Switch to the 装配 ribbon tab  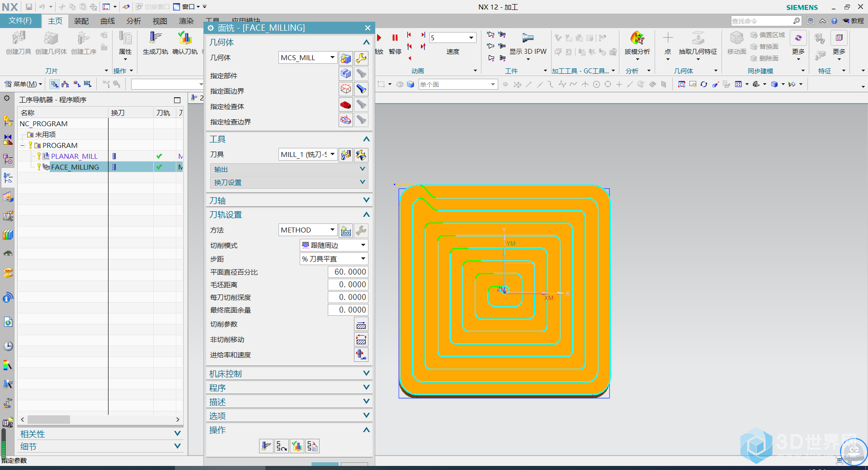(x=81, y=21)
